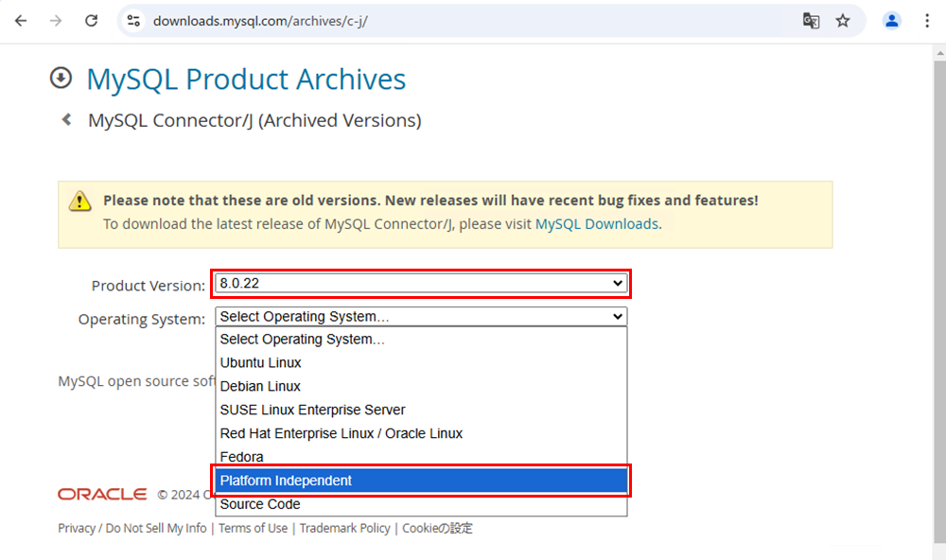The image size is (946, 560).
Task: Click the translate page icon
Action: (811, 21)
